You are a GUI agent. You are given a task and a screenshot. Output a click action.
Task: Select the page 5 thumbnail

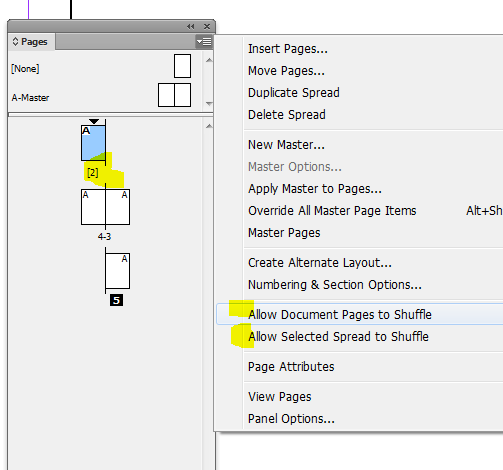(x=117, y=271)
